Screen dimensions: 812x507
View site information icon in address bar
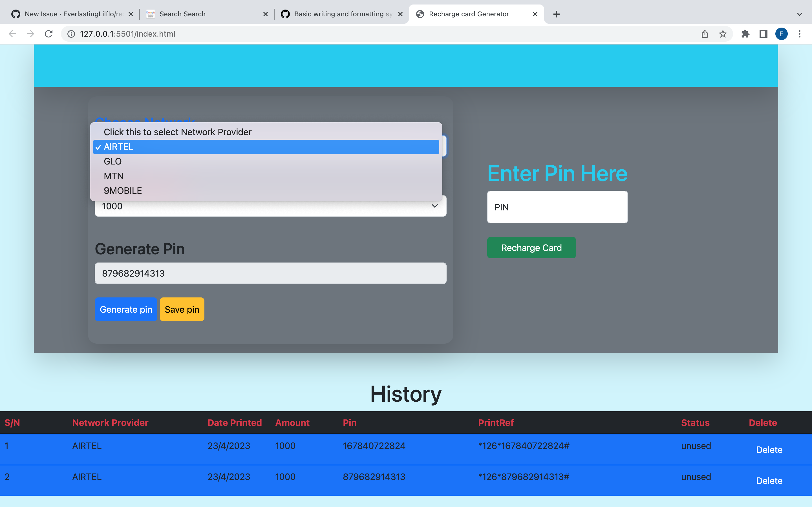coord(71,34)
